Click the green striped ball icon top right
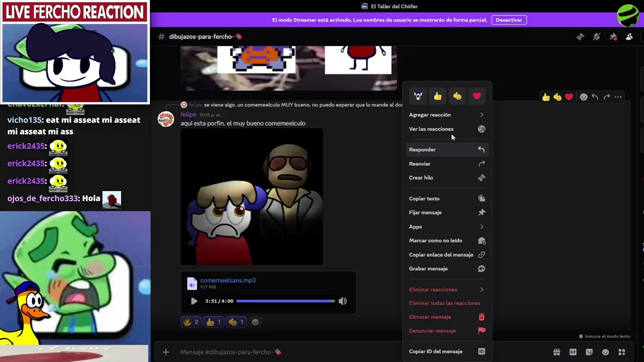Viewport: 644px width, 362px height. point(628,15)
